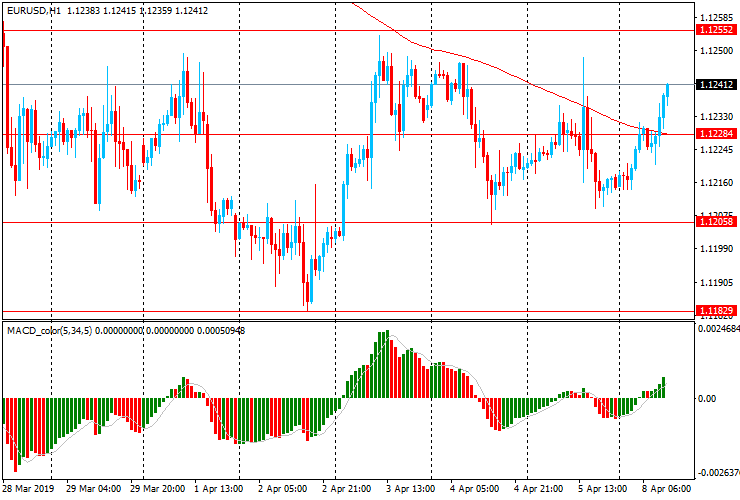Screen dimensions: 740x500
Task: Click the 0.0024684 MACD scale maximum value
Action: (718, 328)
